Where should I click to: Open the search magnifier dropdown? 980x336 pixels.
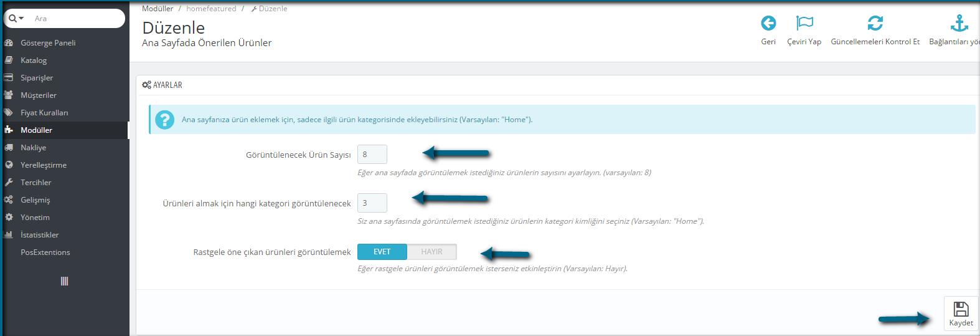16,19
